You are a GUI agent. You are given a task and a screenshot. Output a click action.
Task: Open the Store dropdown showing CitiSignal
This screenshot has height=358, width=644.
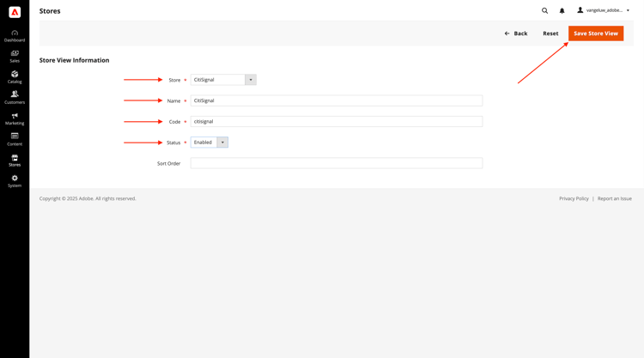223,80
